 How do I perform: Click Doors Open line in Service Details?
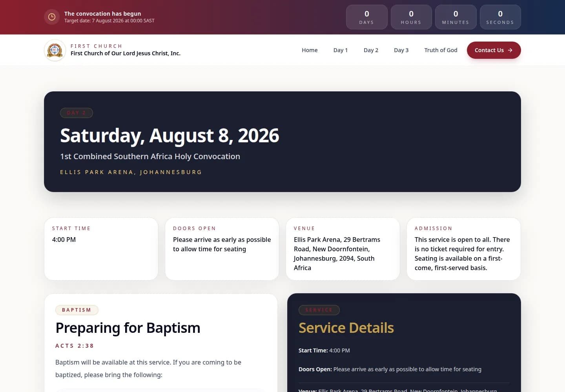tap(390, 369)
